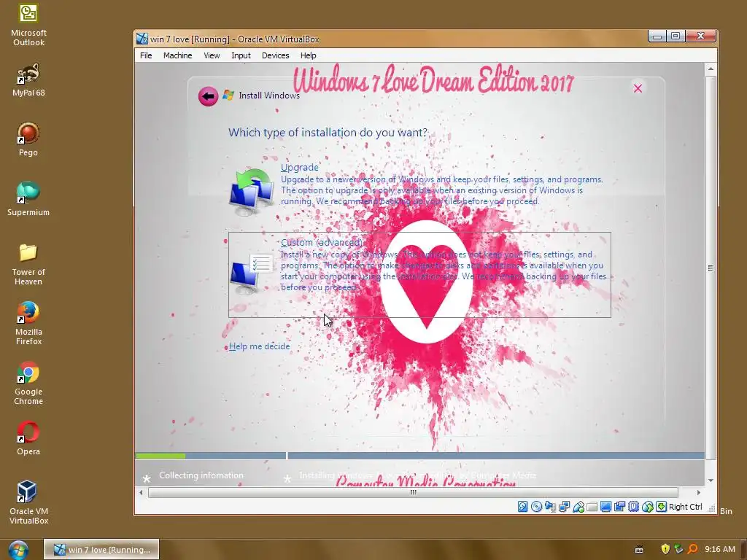747x560 pixels.
Task: Click the mouse integration icon in status bar
Action: tap(648, 507)
